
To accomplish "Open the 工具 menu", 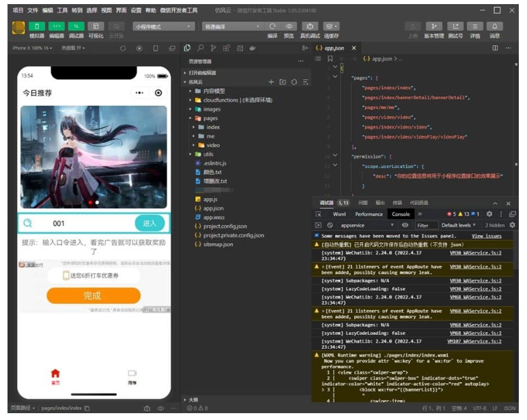I will click(x=62, y=10).
